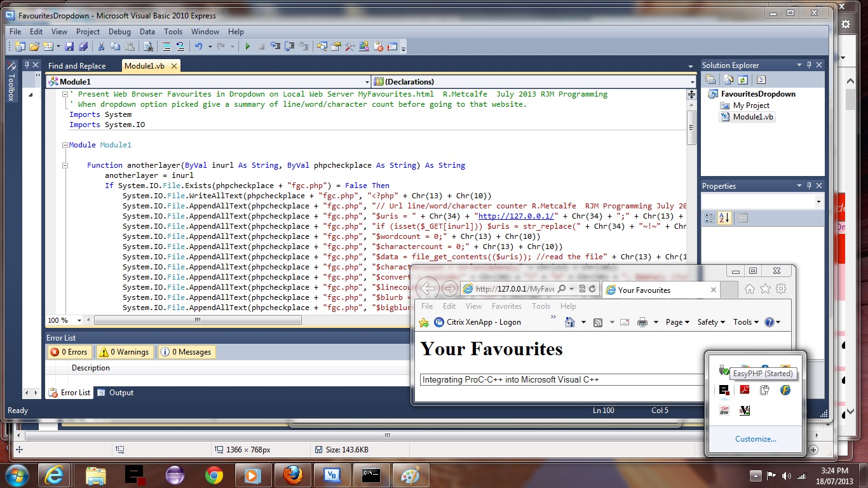Open the Toolbox hammer-wrench toolbar icon
This screenshot has height=488, width=868.
pos(349,46)
